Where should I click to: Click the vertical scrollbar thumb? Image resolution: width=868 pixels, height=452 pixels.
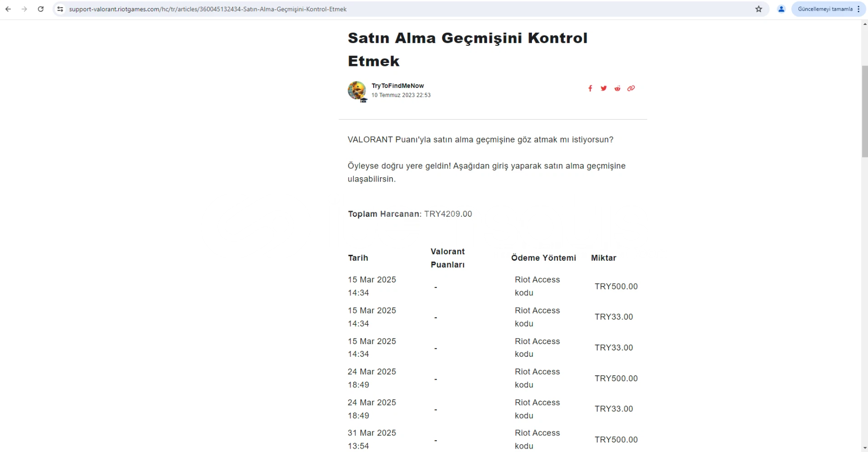pos(865,111)
